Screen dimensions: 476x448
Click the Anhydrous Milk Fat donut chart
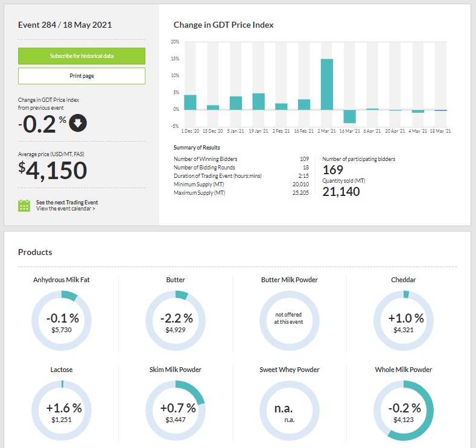pyautogui.click(x=62, y=319)
